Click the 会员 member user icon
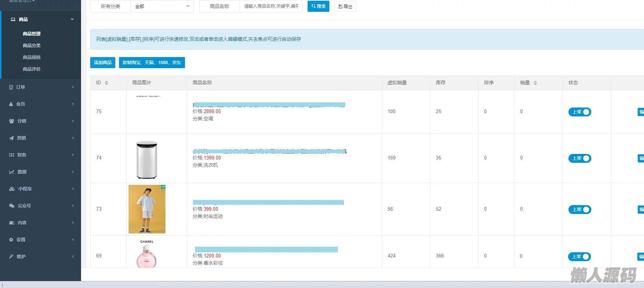 click(x=11, y=104)
